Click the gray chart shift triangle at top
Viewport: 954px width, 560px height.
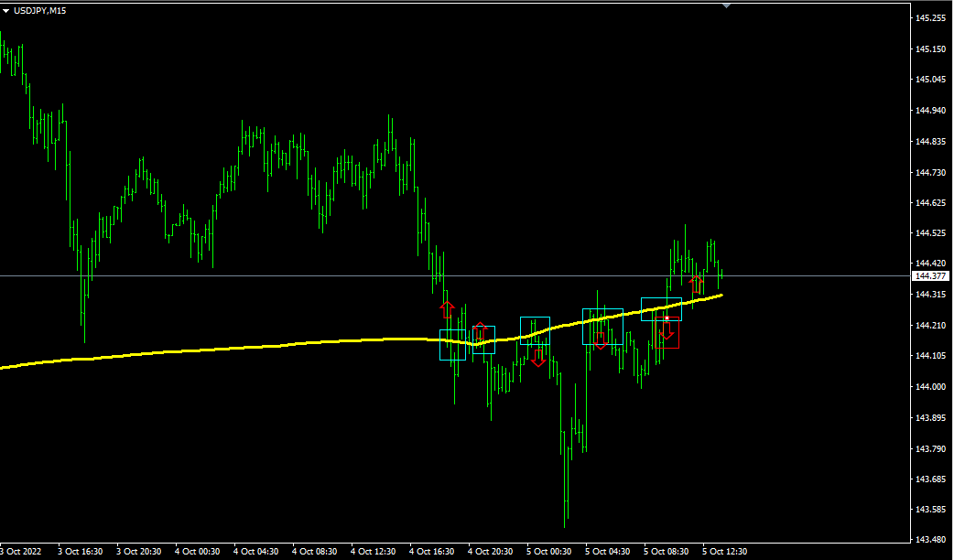[727, 5]
